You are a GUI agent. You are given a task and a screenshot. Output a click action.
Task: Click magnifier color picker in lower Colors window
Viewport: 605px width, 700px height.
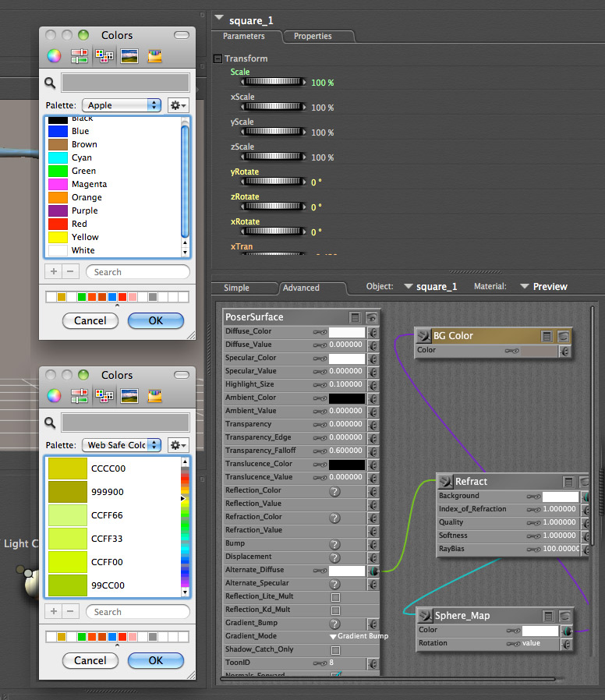[50, 422]
